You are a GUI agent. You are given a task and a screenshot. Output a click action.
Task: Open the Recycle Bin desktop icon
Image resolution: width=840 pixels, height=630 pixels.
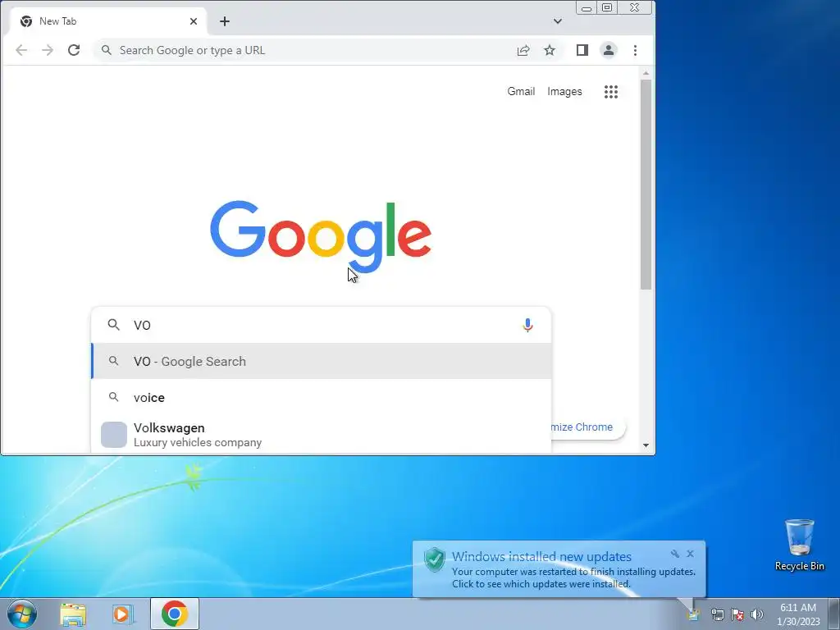pyautogui.click(x=799, y=545)
